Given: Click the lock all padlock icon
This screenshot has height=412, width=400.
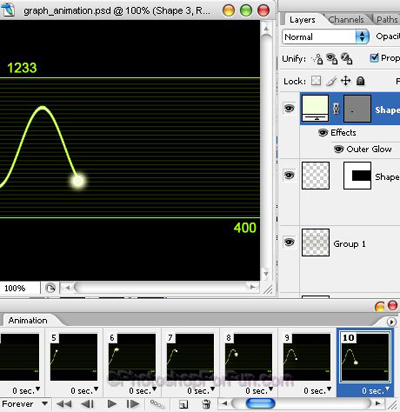Looking at the screenshot, I should click(x=360, y=81).
